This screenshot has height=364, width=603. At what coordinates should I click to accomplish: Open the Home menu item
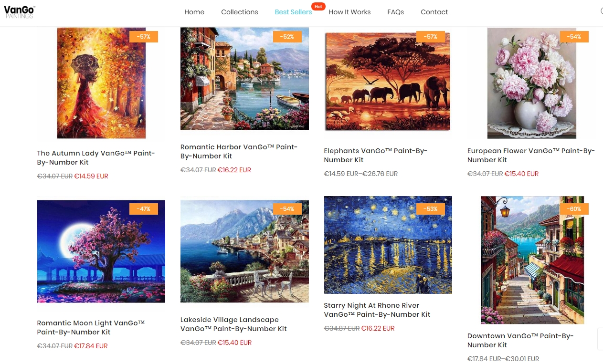pos(194,12)
